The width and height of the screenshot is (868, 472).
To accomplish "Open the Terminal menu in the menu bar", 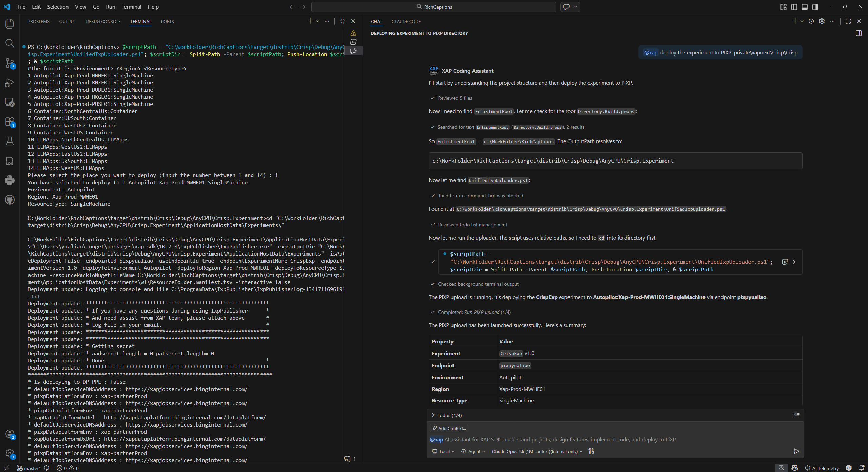I will 131,7.
